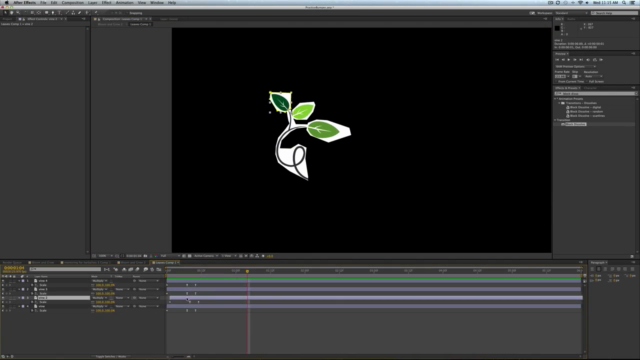Open vine 4 blending Mode dropdown
This screenshot has height=360, width=640.
click(100, 281)
